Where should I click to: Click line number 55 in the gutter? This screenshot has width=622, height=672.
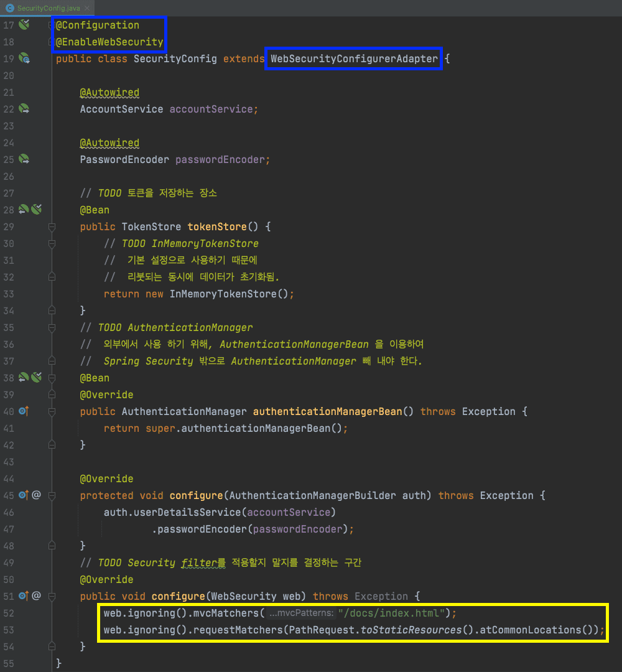pos(9,663)
